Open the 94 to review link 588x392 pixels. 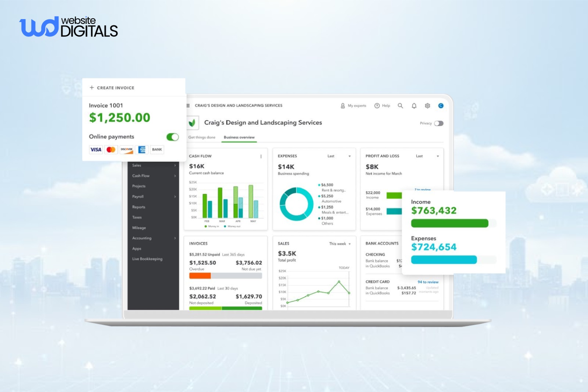[428, 282]
